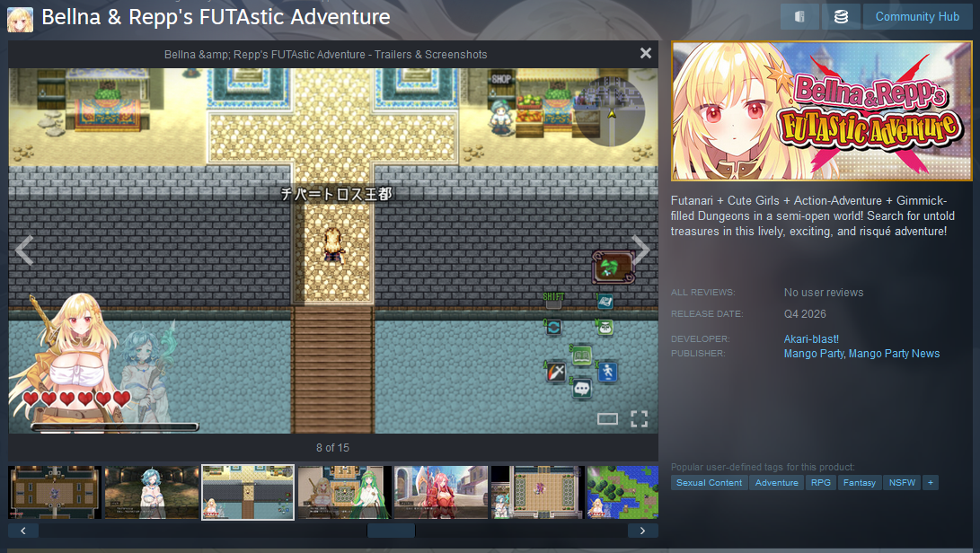The image size is (980, 553).
Task: Open the Mango Party publisher link
Action: 814,354
